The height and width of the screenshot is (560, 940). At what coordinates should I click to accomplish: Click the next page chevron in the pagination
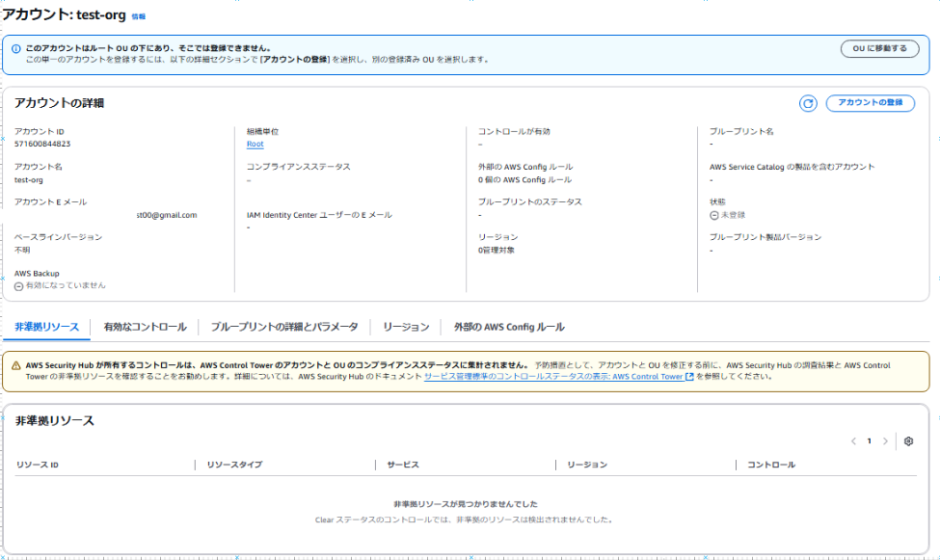pos(886,440)
